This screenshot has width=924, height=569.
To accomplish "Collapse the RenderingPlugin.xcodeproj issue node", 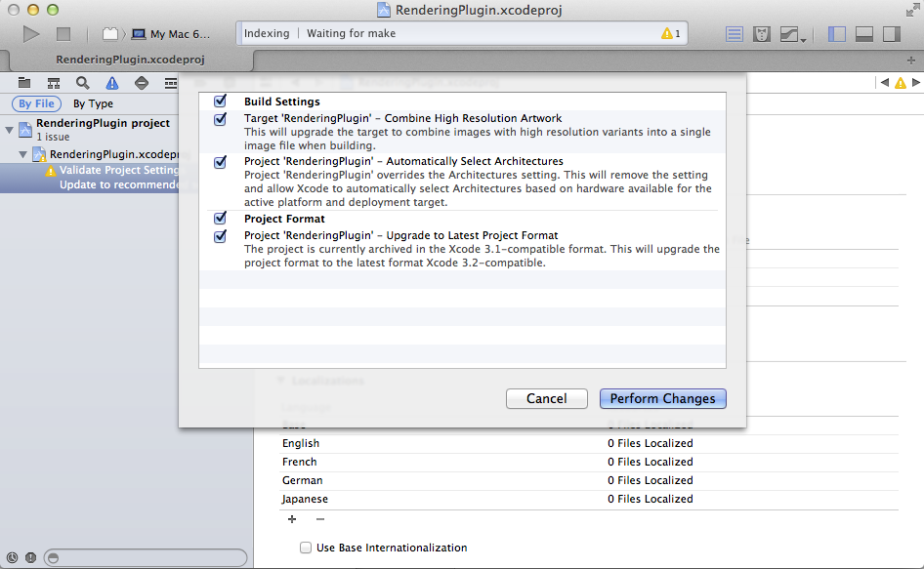I will coord(23,154).
